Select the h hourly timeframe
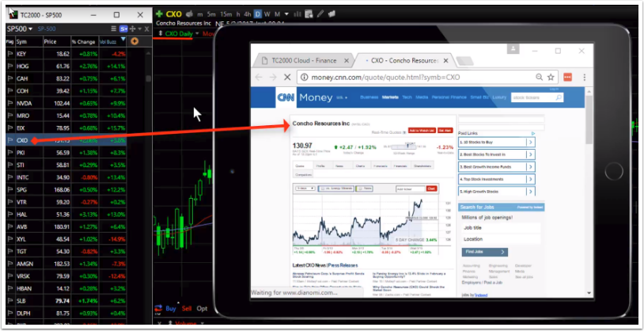 (x=238, y=14)
